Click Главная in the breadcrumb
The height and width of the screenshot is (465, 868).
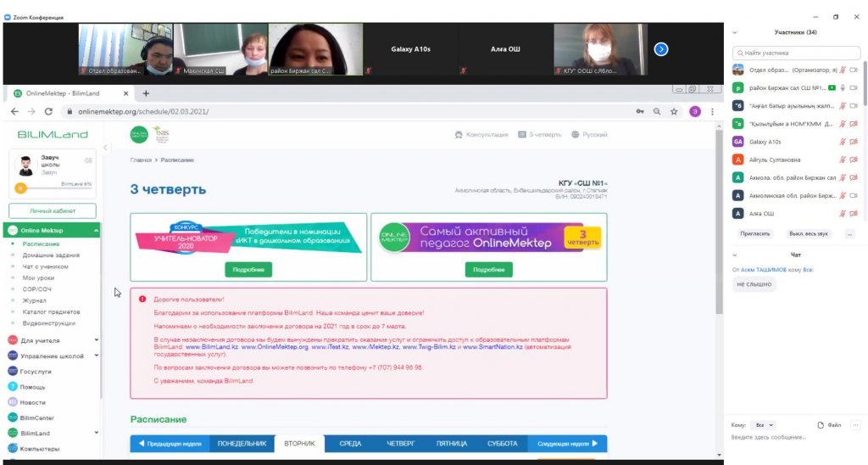[141, 160]
